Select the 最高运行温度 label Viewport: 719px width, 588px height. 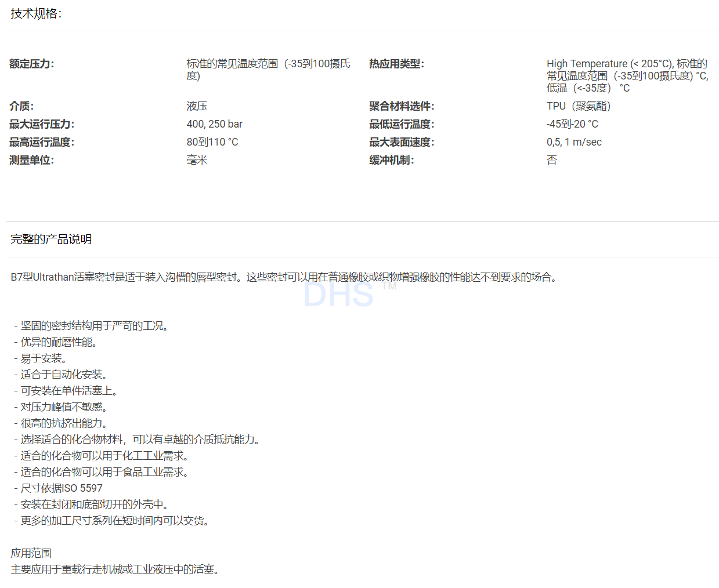coord(42,142)
